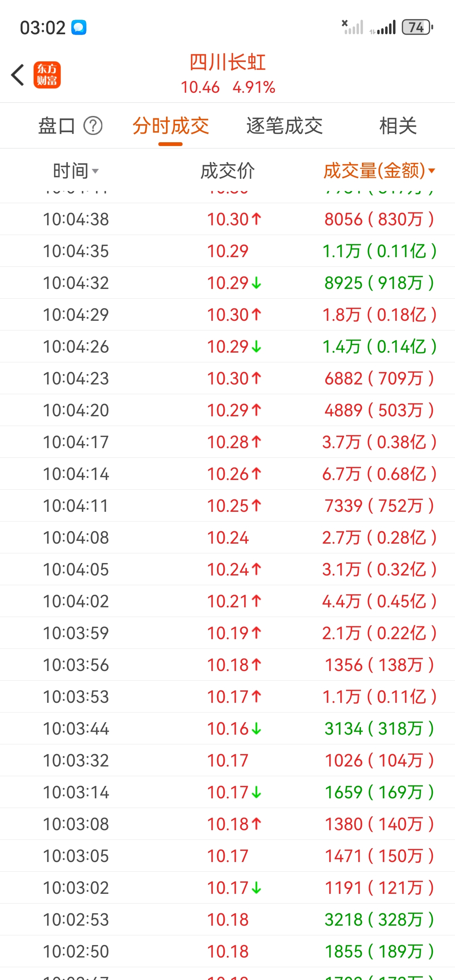This screenshot has width=455, height=980.
Task: Tap the message notification icon in status bar
Action: click(79, 27)
